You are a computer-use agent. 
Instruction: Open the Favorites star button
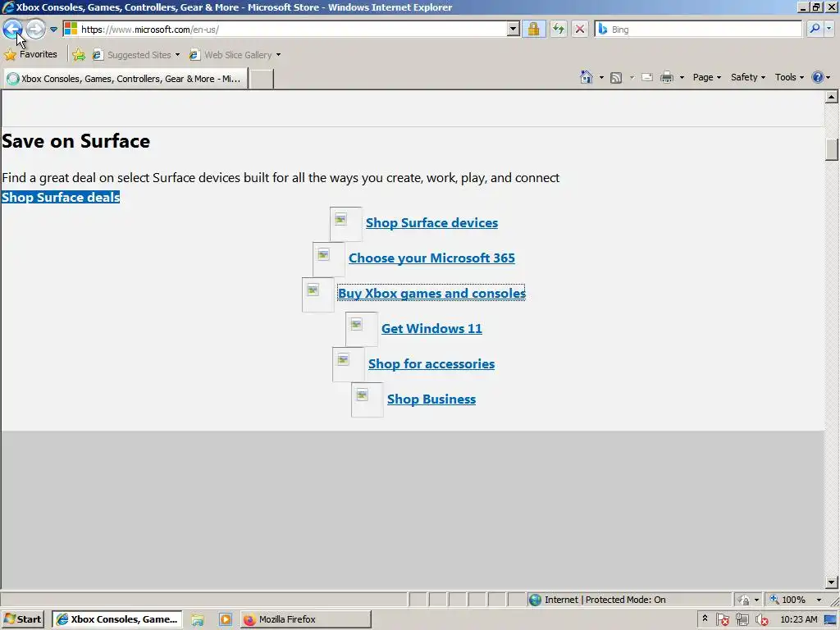(x=31, y=55)
